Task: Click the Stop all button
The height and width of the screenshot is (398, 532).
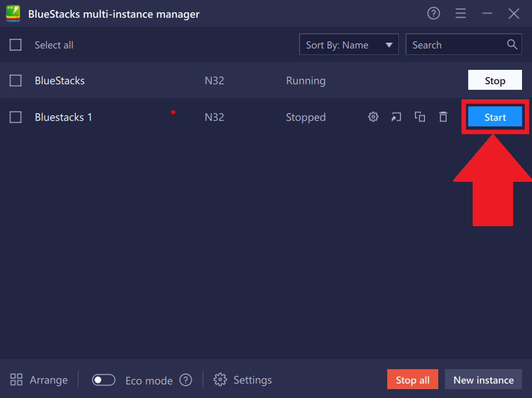Action: click(413, 380)
